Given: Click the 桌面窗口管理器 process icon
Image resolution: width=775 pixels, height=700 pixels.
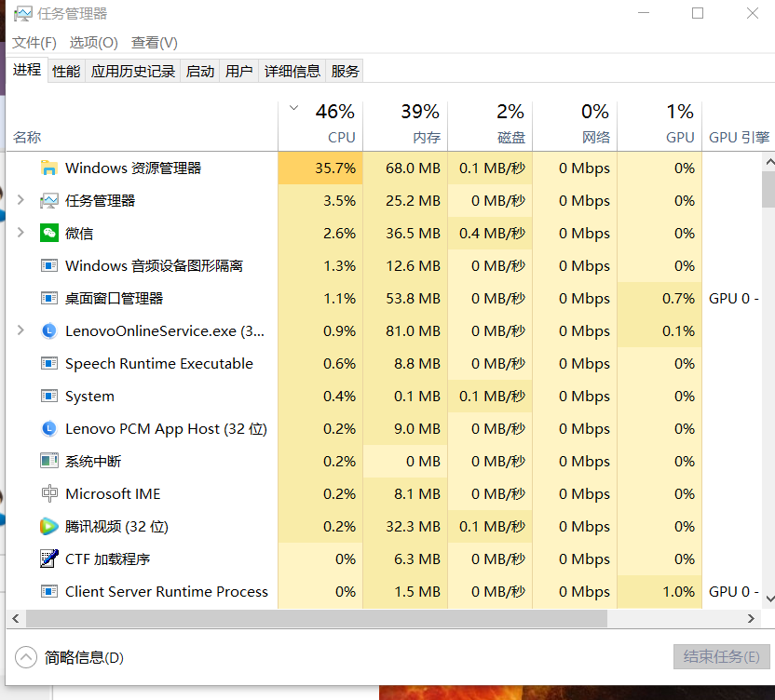Looking at the screenshot, I should (49, 299).
